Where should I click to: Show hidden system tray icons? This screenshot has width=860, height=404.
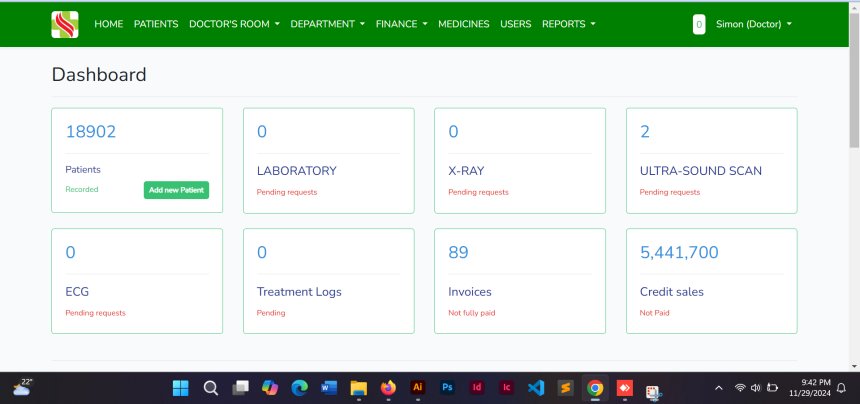click(718, 388)
